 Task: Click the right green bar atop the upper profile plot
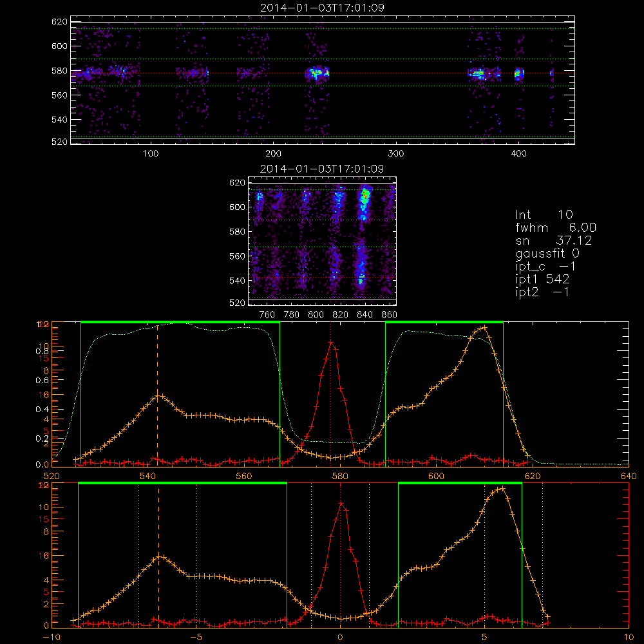444,322
